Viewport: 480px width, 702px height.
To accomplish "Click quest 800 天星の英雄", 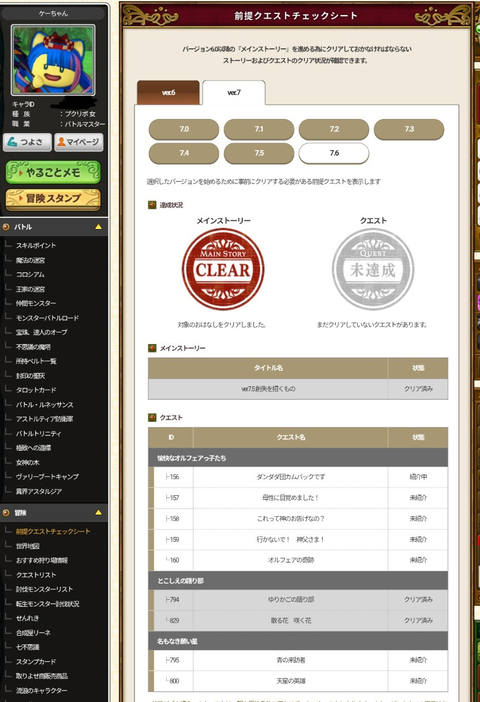I will click(x=291, y=681).
